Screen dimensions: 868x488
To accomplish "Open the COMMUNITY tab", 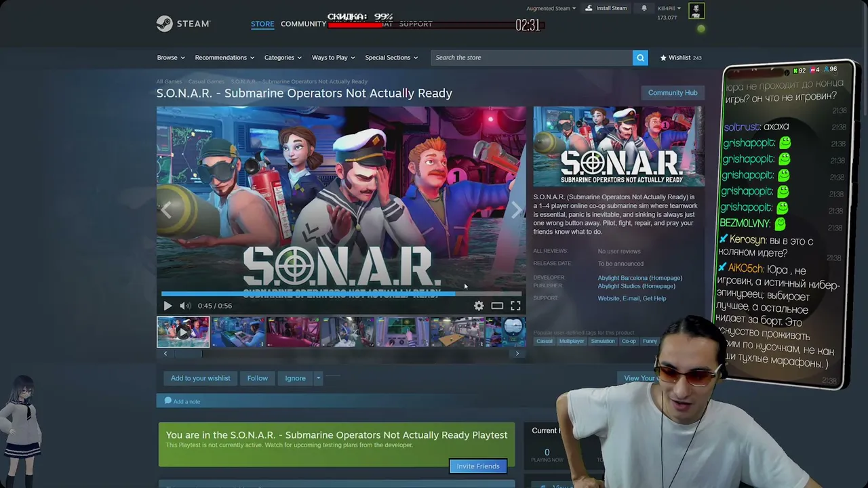I will click(303, 24).
